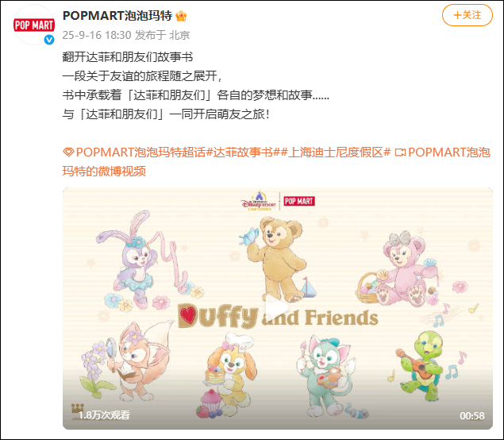Click the Disney Resort logo in the video
This screenshot has height=440, width=504.
(259, 202)
